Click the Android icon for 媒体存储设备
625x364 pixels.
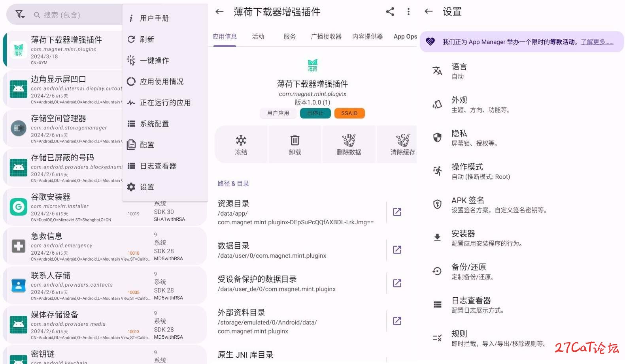point(19,325)
